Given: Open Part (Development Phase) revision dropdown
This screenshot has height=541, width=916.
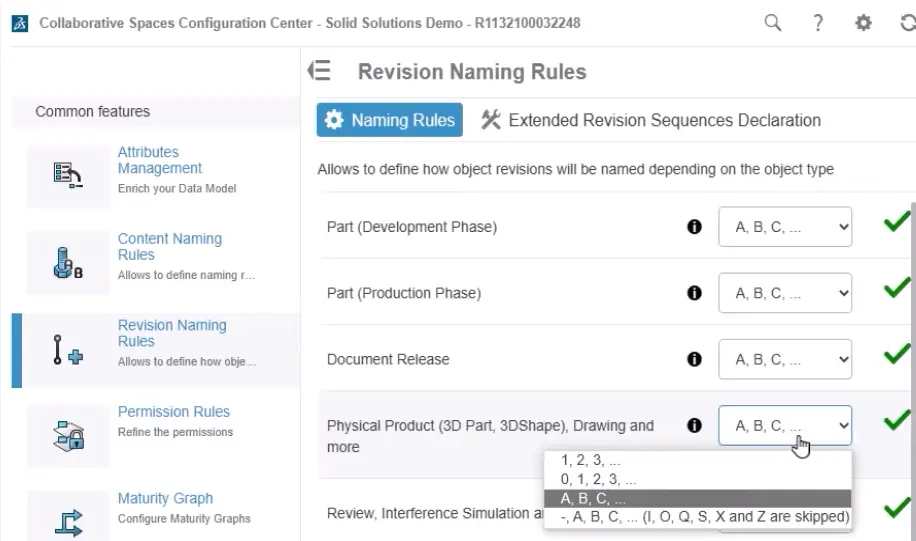Looking at the screenshot, I should [785, 227].
